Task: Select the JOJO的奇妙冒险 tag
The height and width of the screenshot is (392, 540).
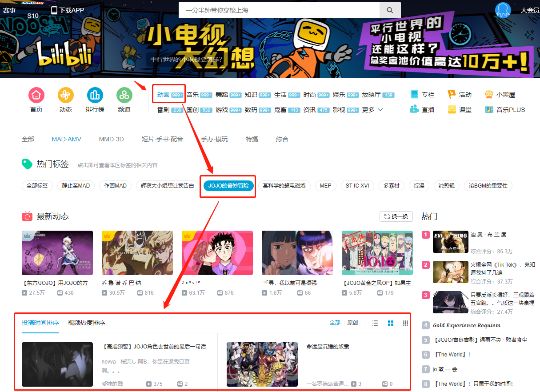Action: click(229, 186)
